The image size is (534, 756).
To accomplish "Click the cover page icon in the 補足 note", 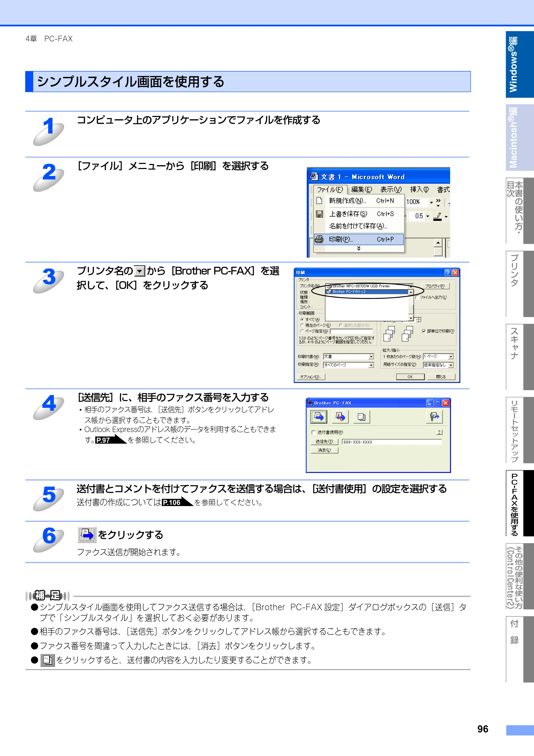I will tap(48, 660).
